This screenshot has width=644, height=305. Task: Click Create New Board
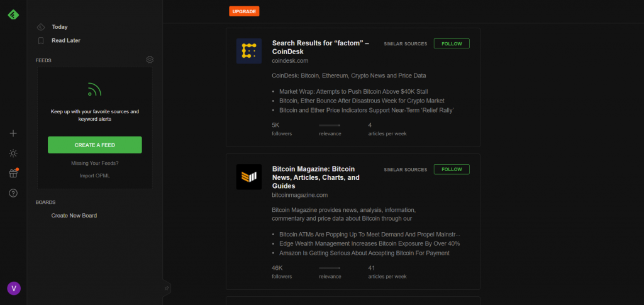click(x=74, y=216)
